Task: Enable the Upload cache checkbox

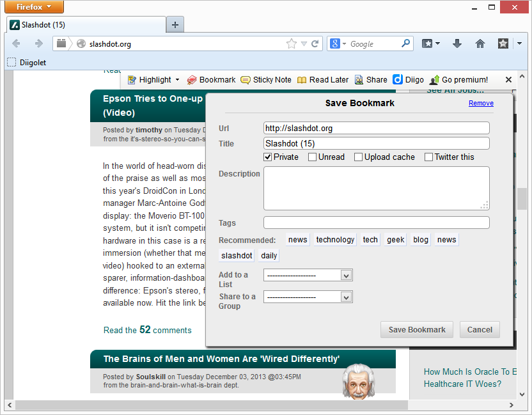Action: click(358, 157)
